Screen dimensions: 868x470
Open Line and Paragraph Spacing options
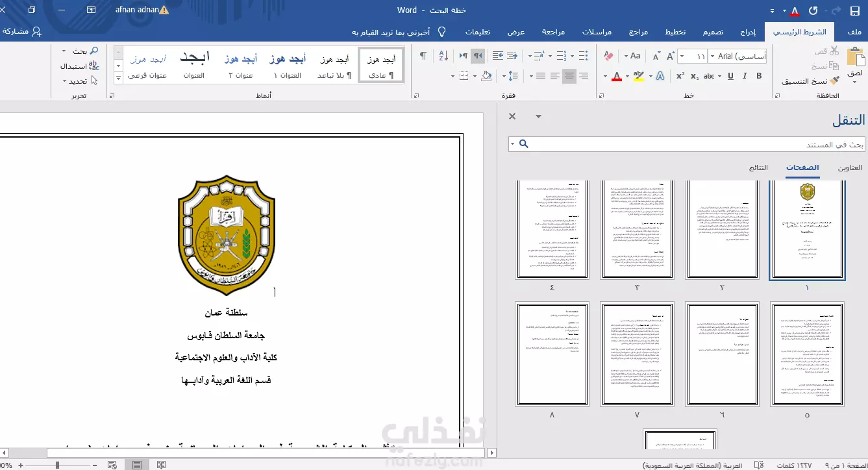tap(514, 76)
